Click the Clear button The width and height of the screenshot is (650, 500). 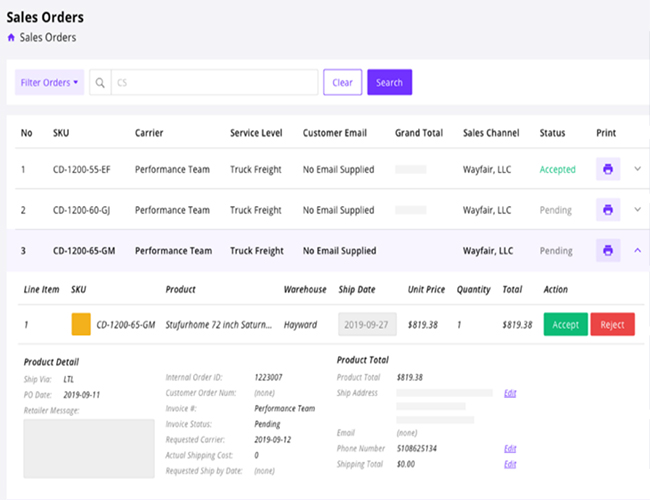[x=342, y=83]
